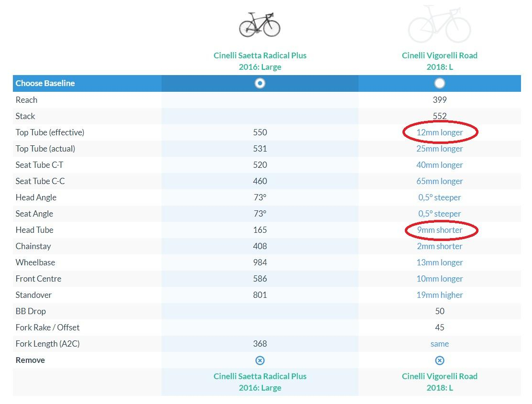Viewport: 532px width, 404px height.
Task: Select Saetta Radical Plus as baseline radio
Action: pyautogui.click(x=260, y=83)
